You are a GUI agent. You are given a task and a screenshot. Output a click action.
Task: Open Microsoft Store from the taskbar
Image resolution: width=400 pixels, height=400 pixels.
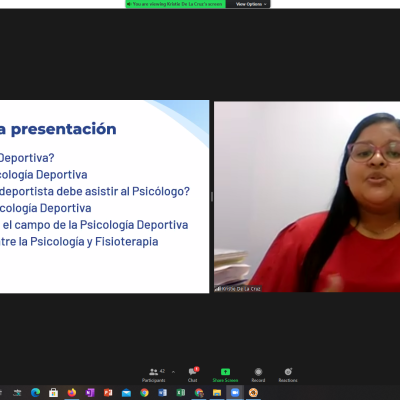pyautogui.click(x=53, y=393)
